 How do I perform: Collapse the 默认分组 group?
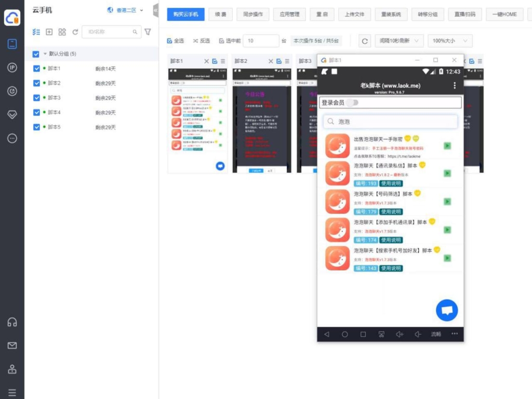coord(45,54)
